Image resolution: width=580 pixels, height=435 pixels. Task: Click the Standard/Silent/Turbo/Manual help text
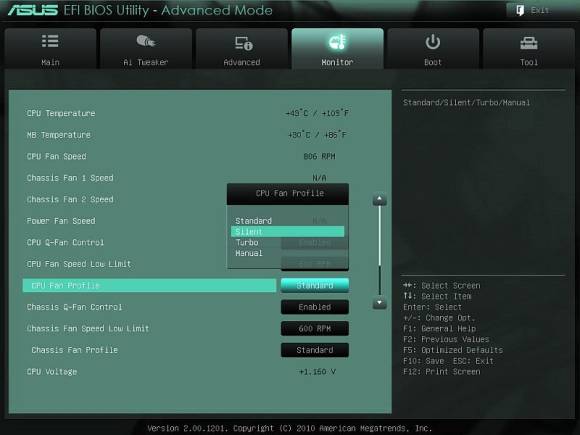point(466,102)
